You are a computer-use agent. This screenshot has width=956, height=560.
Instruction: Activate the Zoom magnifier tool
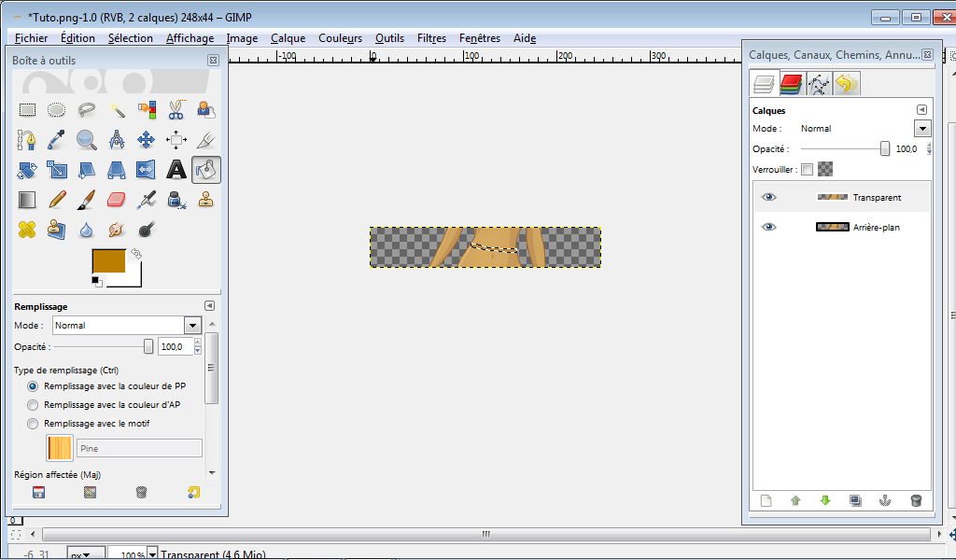point(87,140)
